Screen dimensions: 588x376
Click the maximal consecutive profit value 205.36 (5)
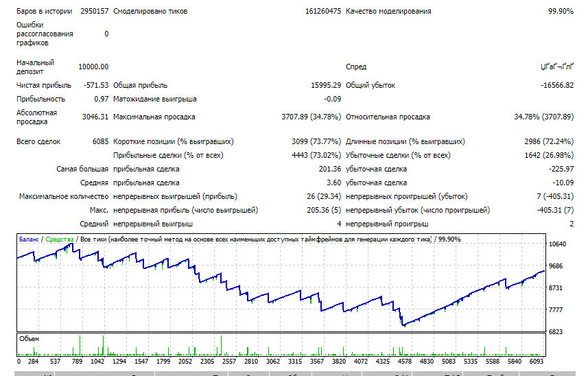tap(324, 211)
